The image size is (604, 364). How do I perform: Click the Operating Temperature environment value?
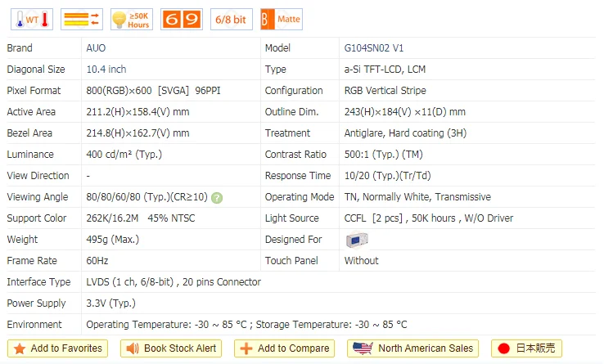[x=246, y=324]
